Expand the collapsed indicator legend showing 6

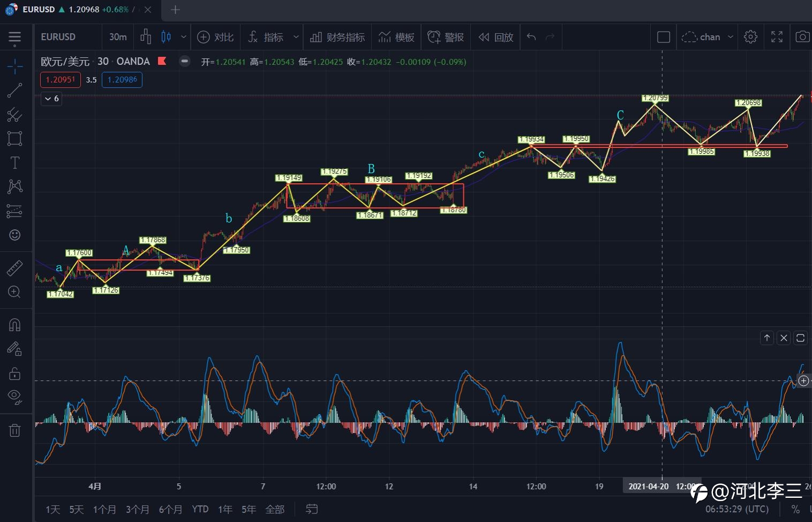click(51, 99)
